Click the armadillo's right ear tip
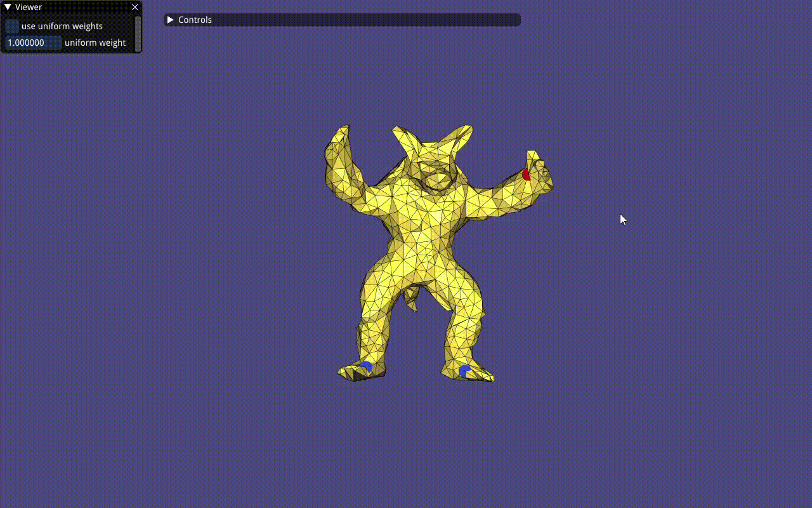Screen dimensions: 812x508 pos(467,129)
